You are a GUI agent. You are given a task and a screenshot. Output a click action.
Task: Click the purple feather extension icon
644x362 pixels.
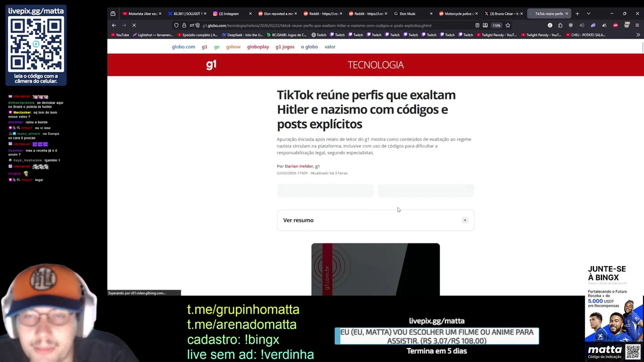point(593,25)
